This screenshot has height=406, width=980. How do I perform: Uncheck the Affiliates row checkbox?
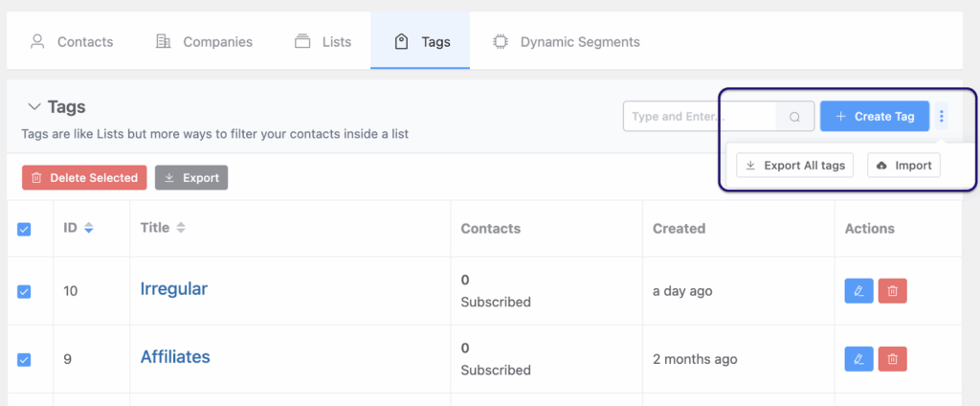click(24, 360)
